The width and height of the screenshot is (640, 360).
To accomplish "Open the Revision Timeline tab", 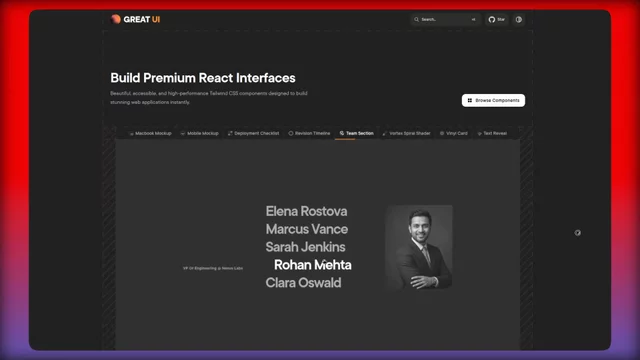I will pos(309,133).
